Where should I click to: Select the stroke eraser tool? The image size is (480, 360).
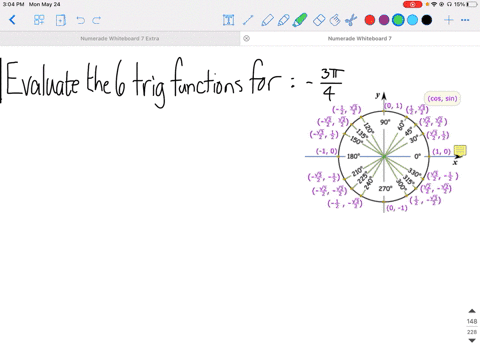click(335, 20)
